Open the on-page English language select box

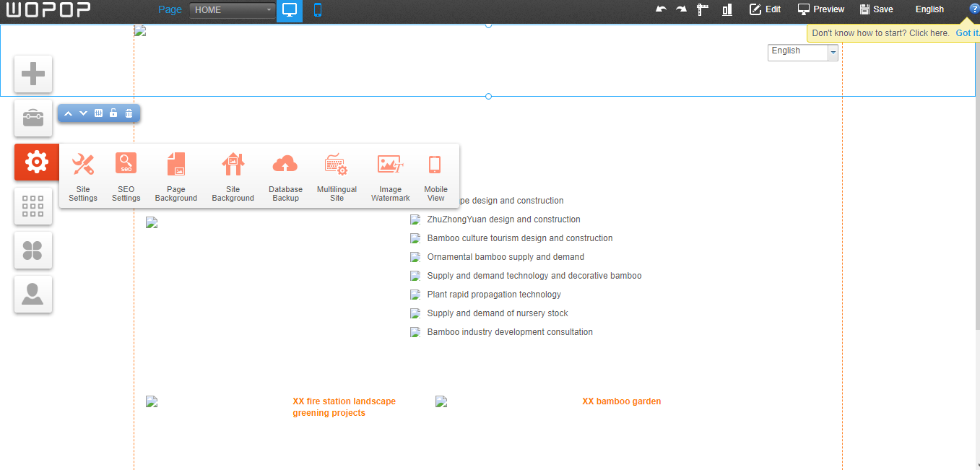point(802,51)
